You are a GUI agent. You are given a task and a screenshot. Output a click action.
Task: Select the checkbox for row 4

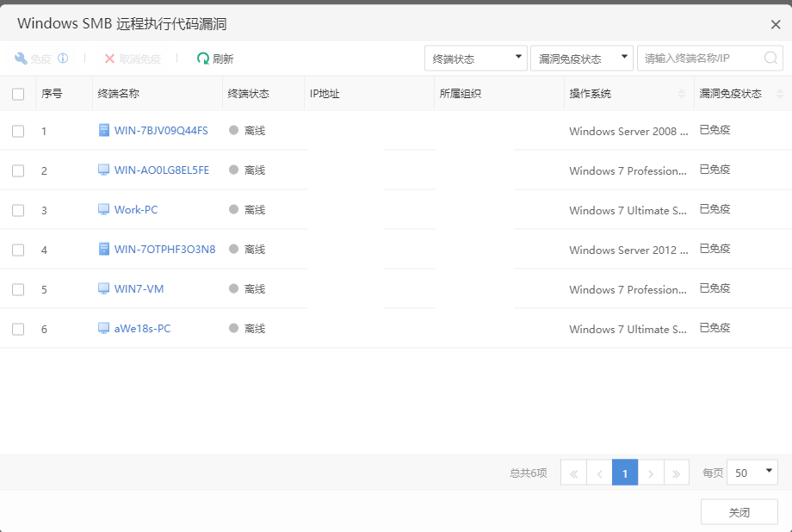18,250
